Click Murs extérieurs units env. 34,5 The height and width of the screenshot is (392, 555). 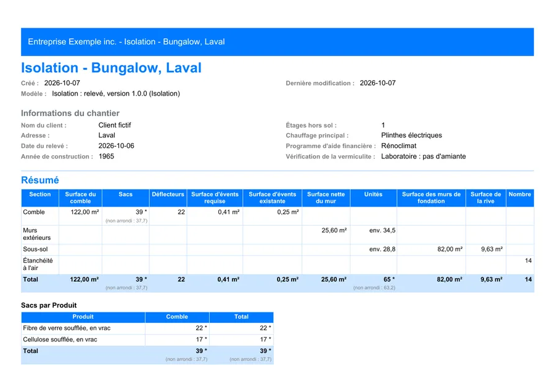click(382, 231)
